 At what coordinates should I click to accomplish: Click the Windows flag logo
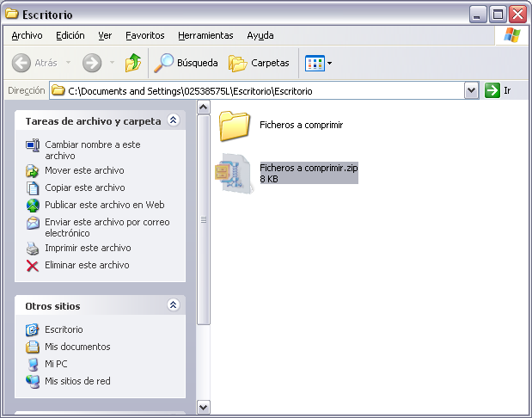pyautogui.click(x=512, y=35)
